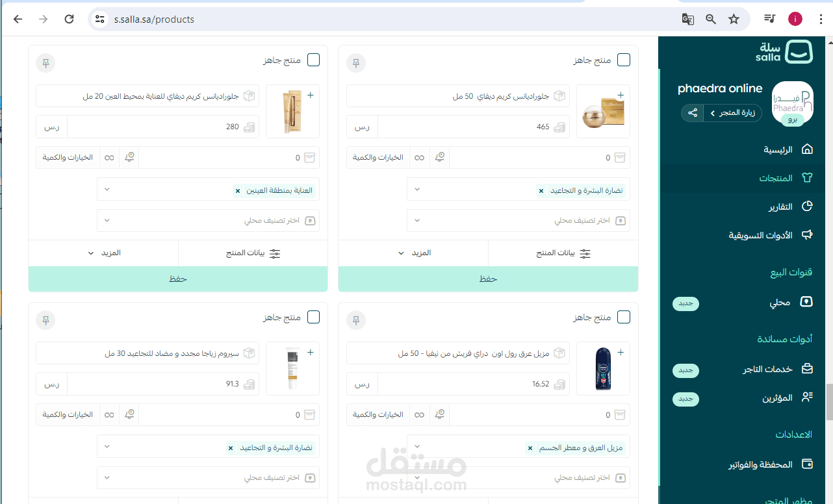Image resolution: width=833 pixels, height=504 pixels.
Task: Open the zoom magnifier icon in address bar
Action: [x=711, y=19]
